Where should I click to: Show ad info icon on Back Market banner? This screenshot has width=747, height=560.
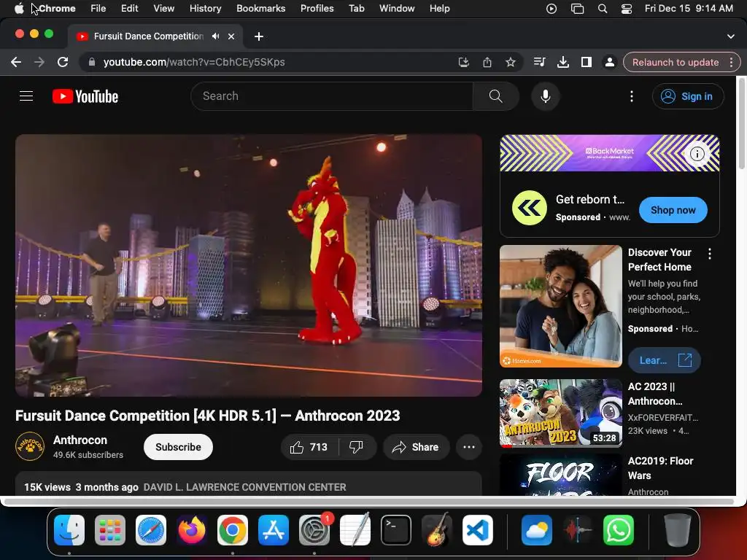(x=697, y=154)
